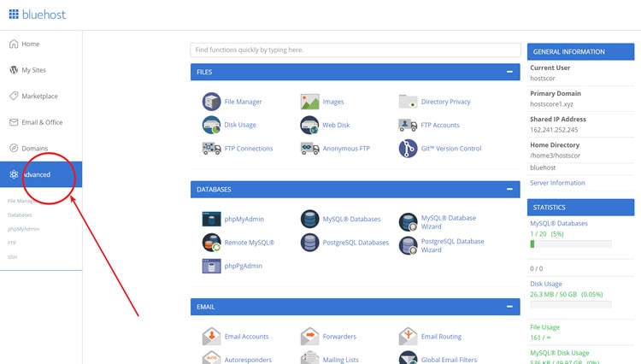This screenshot has height=364, width=641.
Task: Click the phpPgAdmin icon
Action: [211, 266]
